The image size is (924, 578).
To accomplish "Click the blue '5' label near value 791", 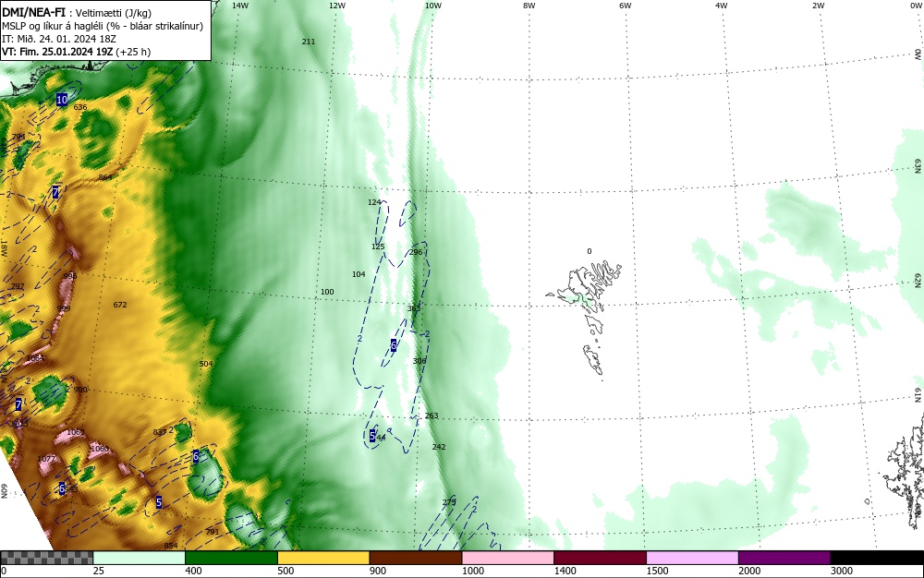I will [159, 502].
